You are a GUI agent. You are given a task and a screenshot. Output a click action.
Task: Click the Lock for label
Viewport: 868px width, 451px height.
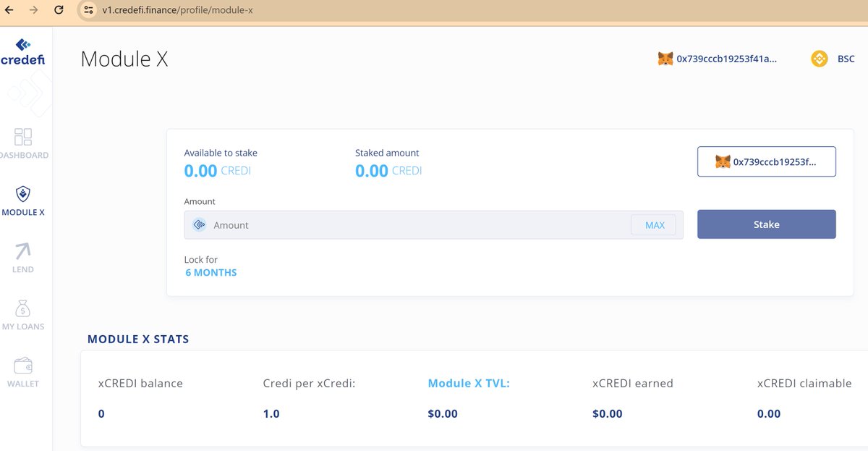coord(201,259)
